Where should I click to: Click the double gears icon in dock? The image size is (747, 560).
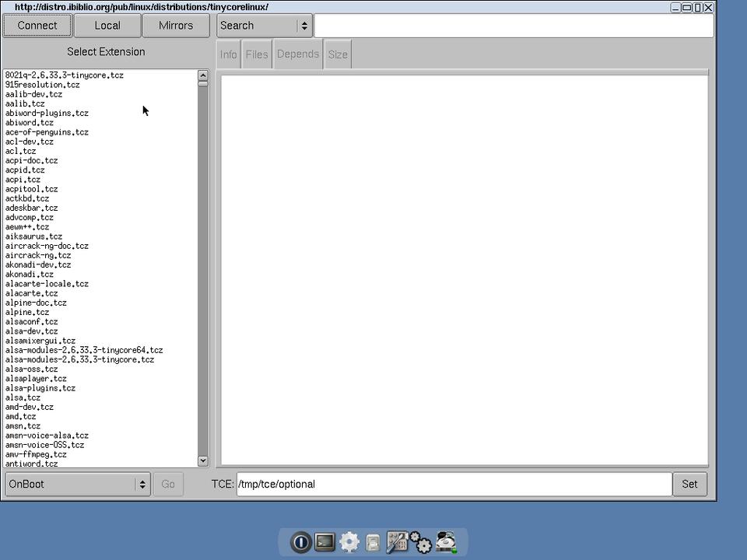coord(421,542)
